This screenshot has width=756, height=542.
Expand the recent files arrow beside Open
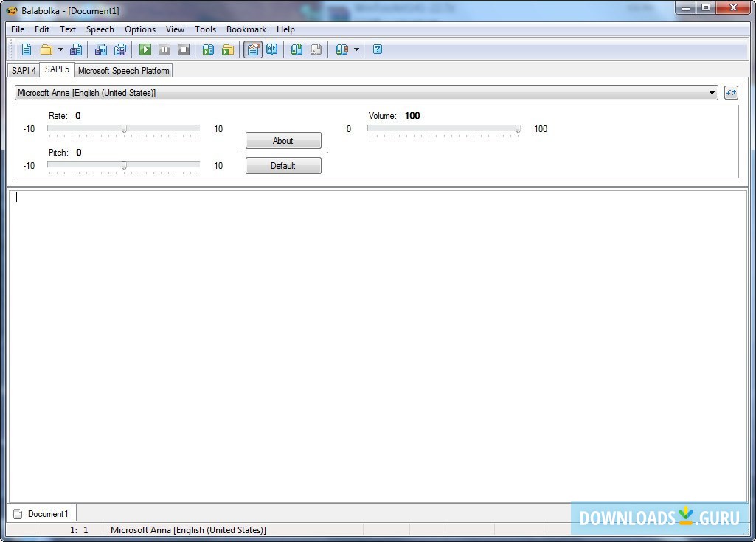click(x=60, y=49)
